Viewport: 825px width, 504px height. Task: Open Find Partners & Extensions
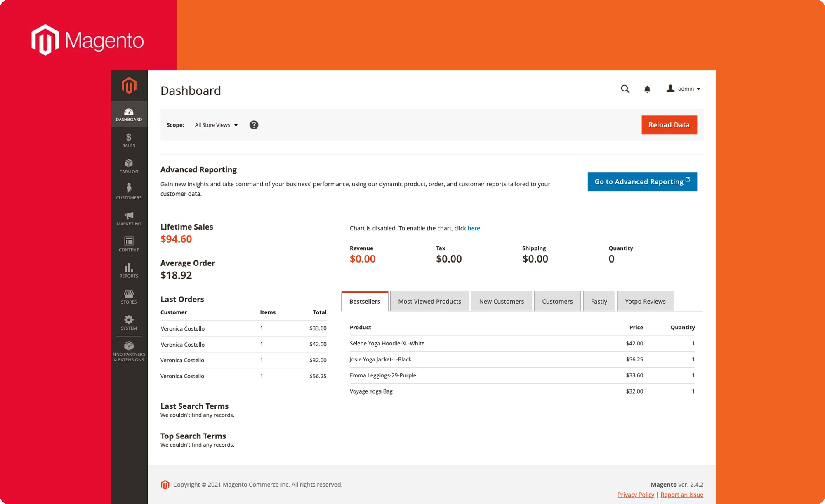(x=129, y=352)
